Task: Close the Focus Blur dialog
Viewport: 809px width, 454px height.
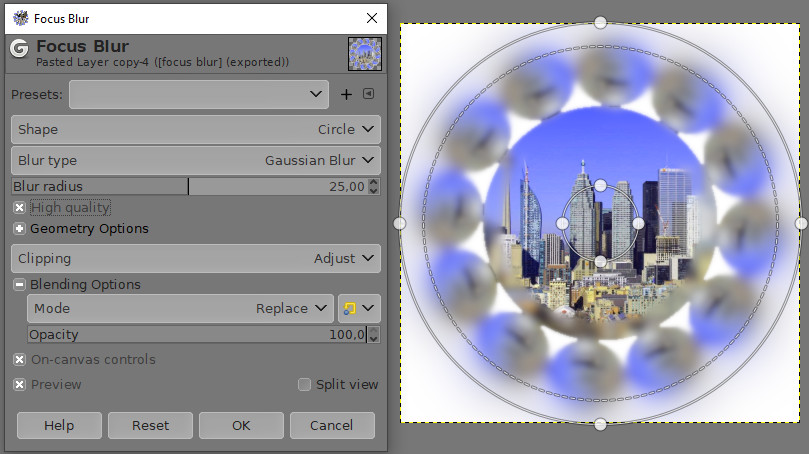Action: 371,18
